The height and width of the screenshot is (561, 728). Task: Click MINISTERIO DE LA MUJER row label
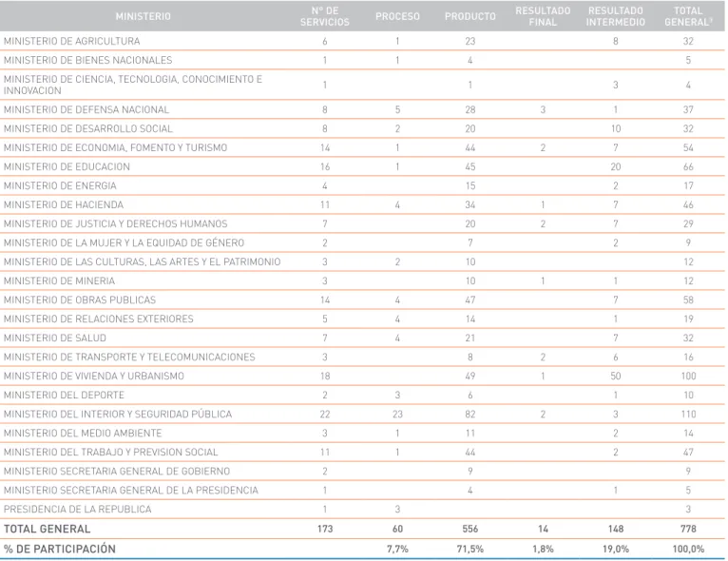(x=124, y=242)
